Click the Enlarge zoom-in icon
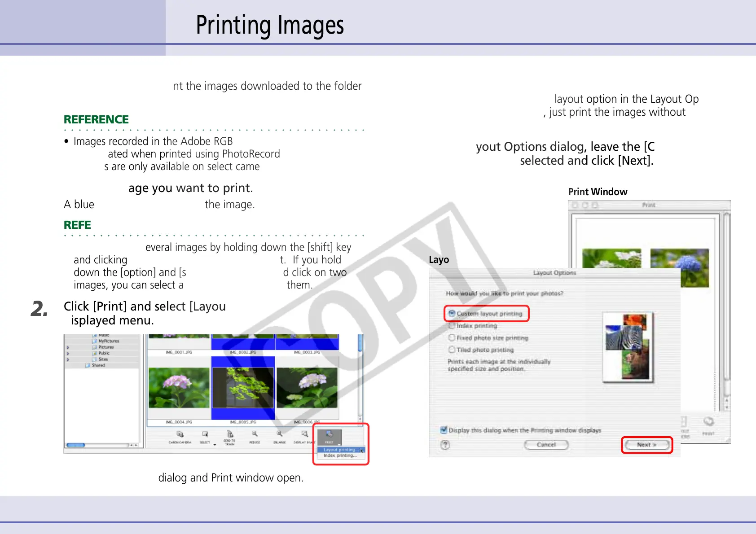Screen dimensions: 756x534 coord(280,434)
